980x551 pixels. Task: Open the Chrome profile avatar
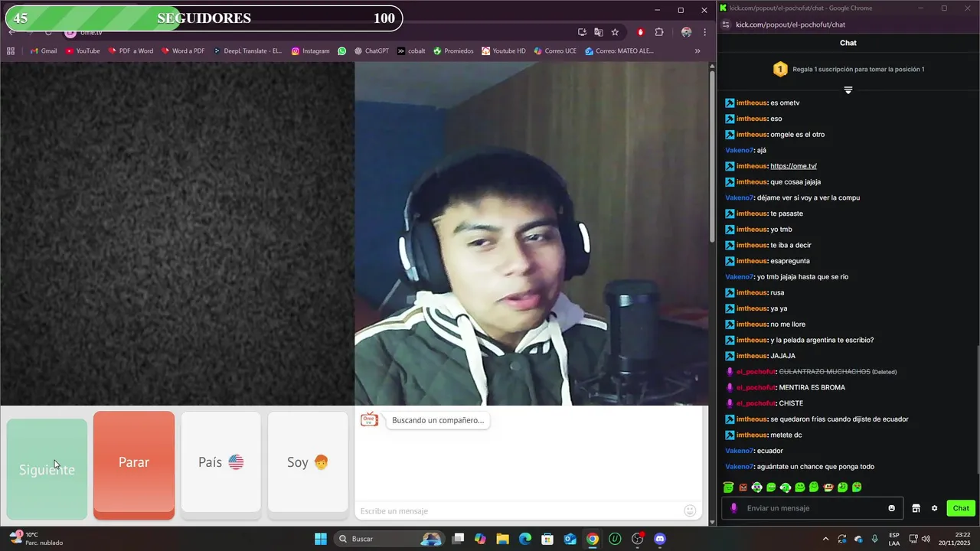tap(686, 32)
